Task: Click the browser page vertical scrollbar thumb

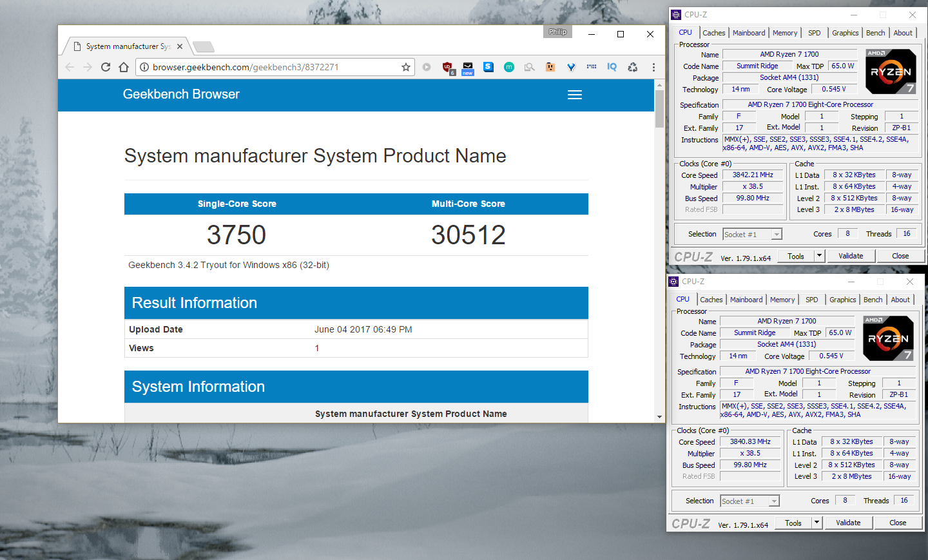Action: coord(659,108)
